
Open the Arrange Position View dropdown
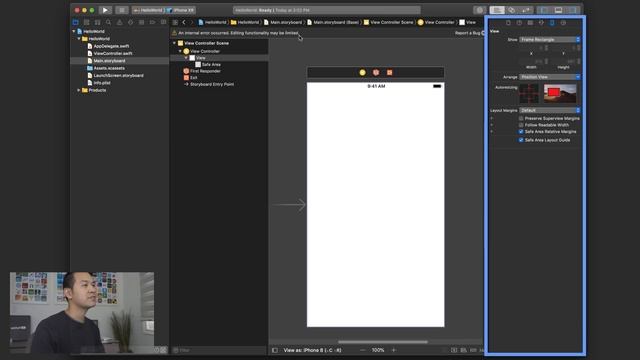click(x=550, y=77)
